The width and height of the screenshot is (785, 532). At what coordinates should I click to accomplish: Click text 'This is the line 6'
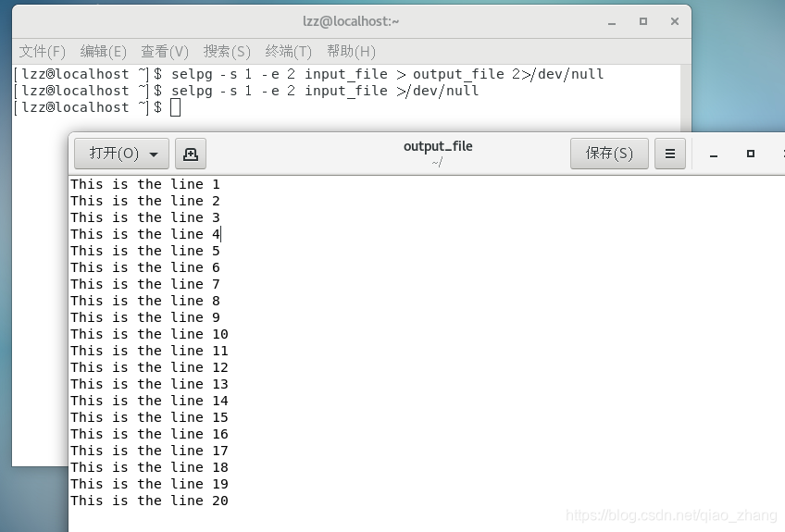click(145, 267)
